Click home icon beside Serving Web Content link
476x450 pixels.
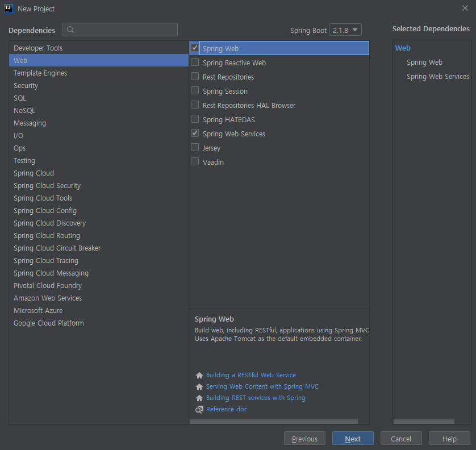click(x=199, y=386)
